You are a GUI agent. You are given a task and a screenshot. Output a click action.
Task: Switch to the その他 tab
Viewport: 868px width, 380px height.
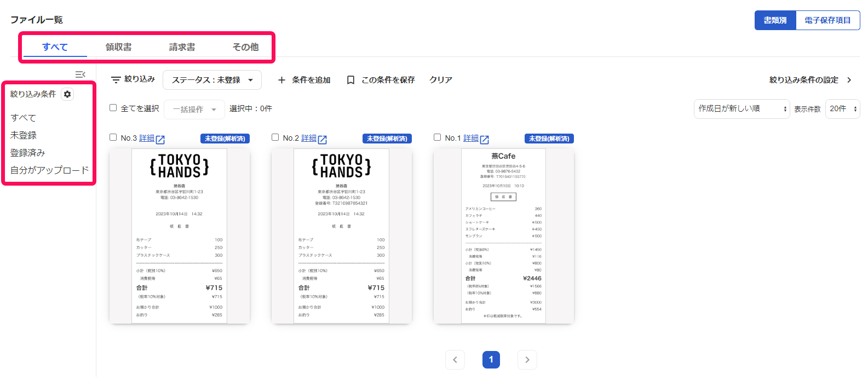pyautogui.click(x=245, y=47)
